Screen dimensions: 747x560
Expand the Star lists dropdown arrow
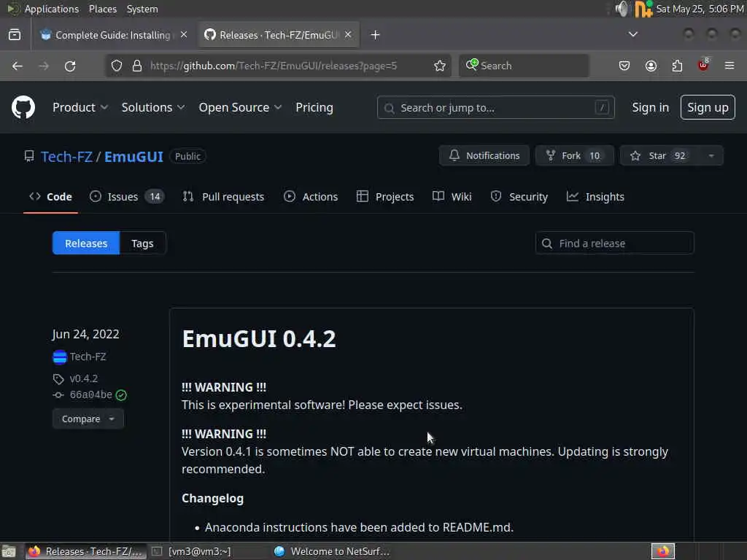pos(711,156)
